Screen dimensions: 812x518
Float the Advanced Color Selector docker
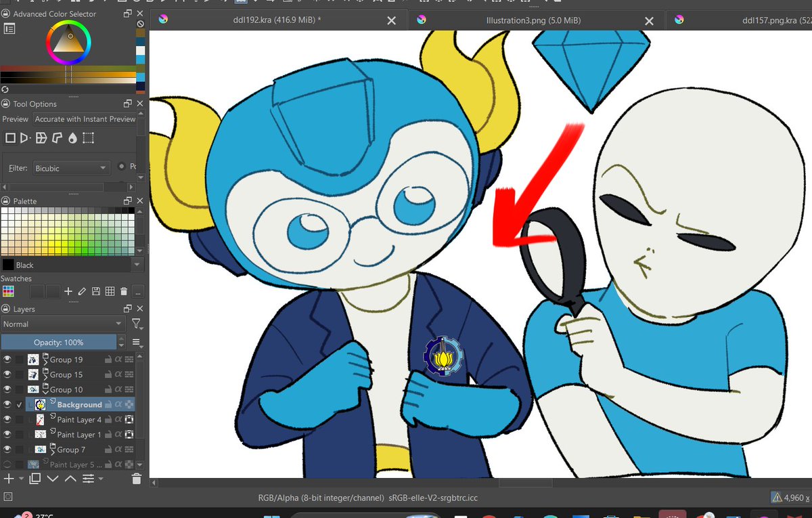tap(128, 14)
